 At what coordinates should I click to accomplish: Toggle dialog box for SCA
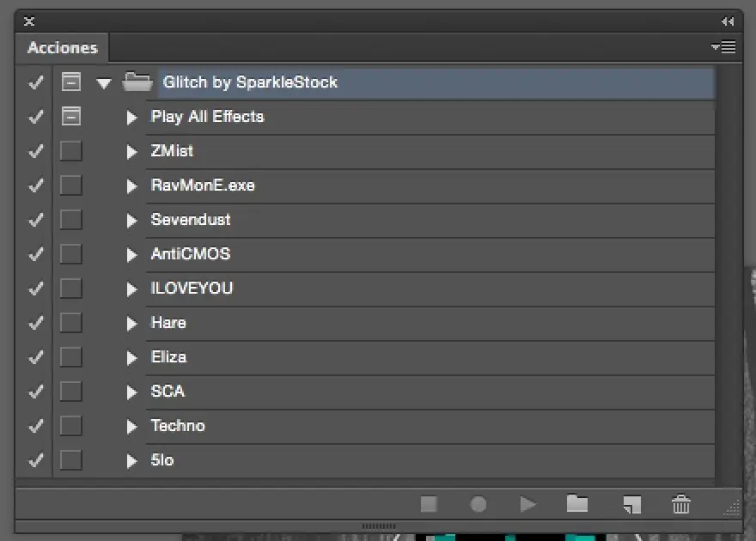point(70,392)
